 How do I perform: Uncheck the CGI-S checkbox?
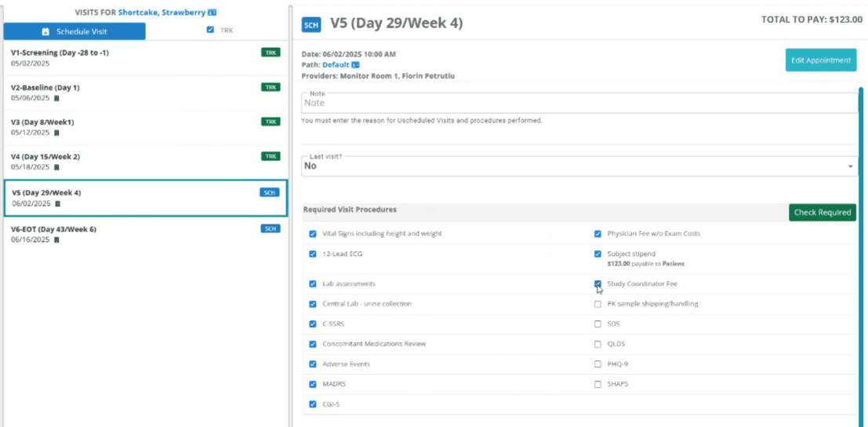click(313, 403)
